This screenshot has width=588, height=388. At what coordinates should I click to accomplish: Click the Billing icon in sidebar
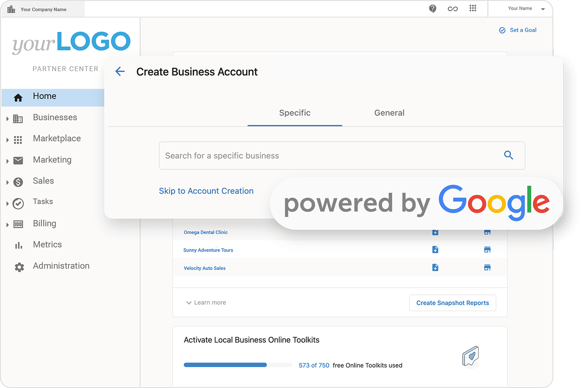coord(18,224)
